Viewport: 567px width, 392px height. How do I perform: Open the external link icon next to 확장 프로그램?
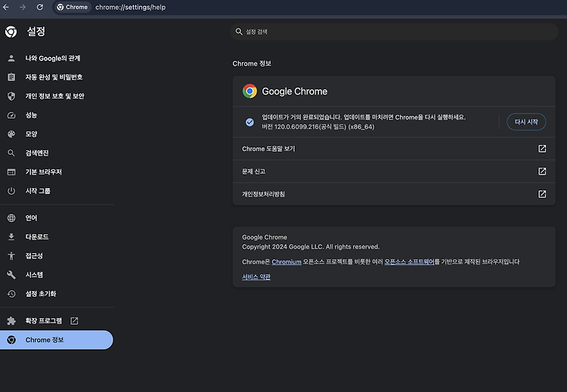pos(74,321)
